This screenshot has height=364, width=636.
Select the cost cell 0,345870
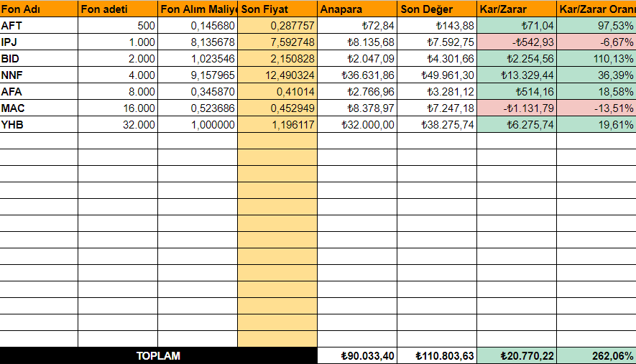[x=198, y=92]
